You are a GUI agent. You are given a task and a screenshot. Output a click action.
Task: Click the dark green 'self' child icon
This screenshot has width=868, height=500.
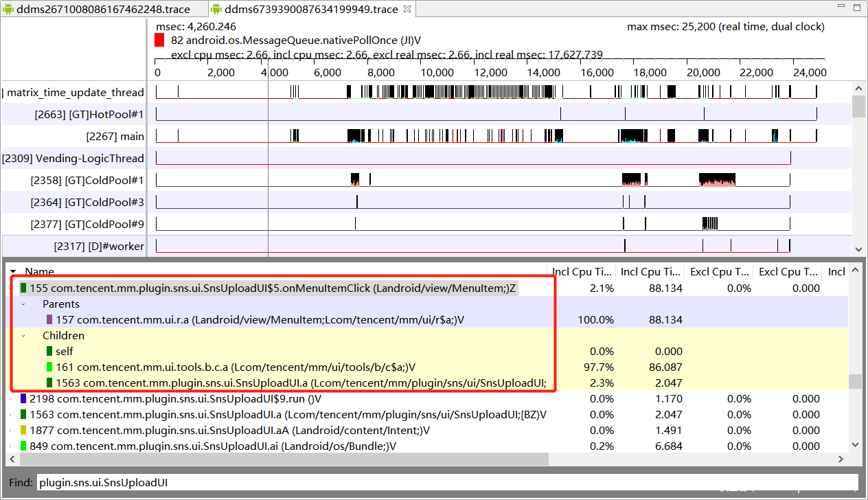tap(49, 352)
